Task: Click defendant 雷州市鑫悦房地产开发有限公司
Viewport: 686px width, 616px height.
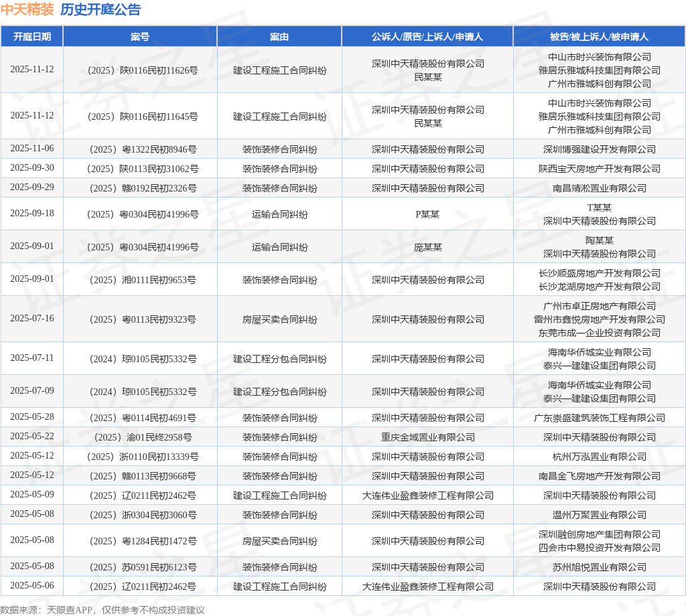Action: pos(600,319)
